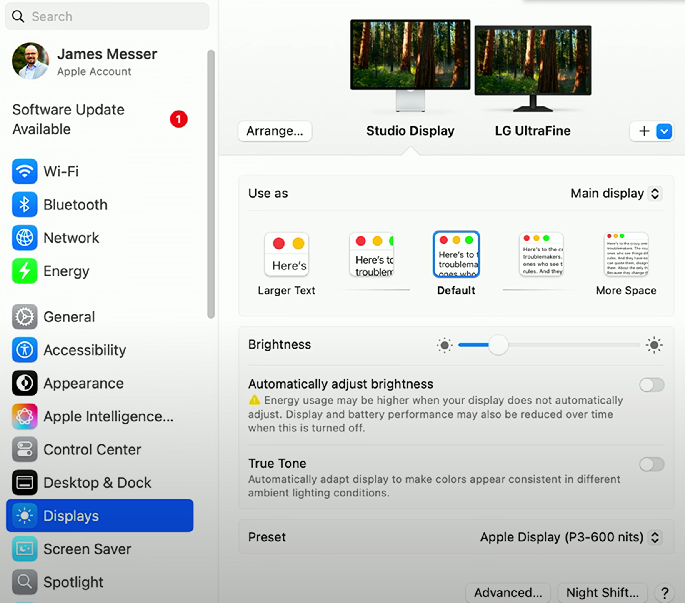Click the General gear icon
The height and width of the screenshot is (603, 685).
24,317
